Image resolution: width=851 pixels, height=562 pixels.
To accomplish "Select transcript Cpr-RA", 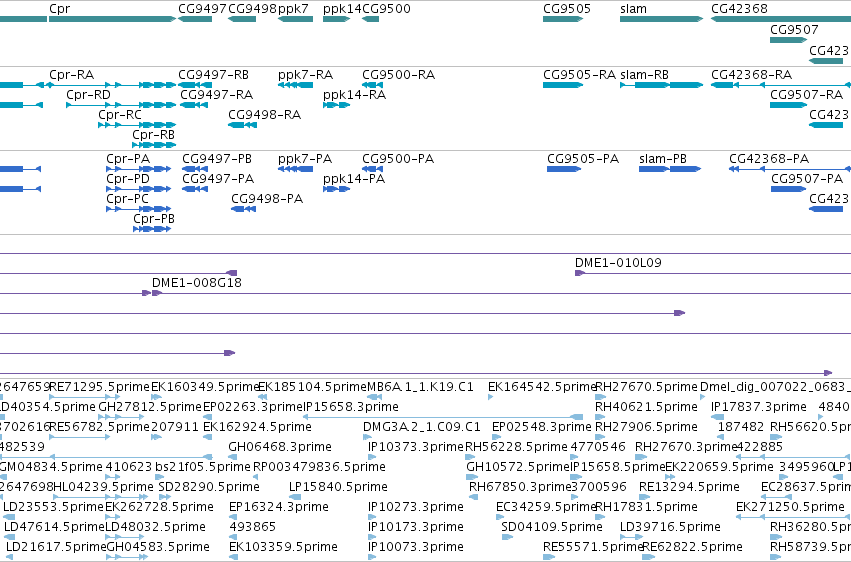I will pyautogui.click(x=112, y=85).
